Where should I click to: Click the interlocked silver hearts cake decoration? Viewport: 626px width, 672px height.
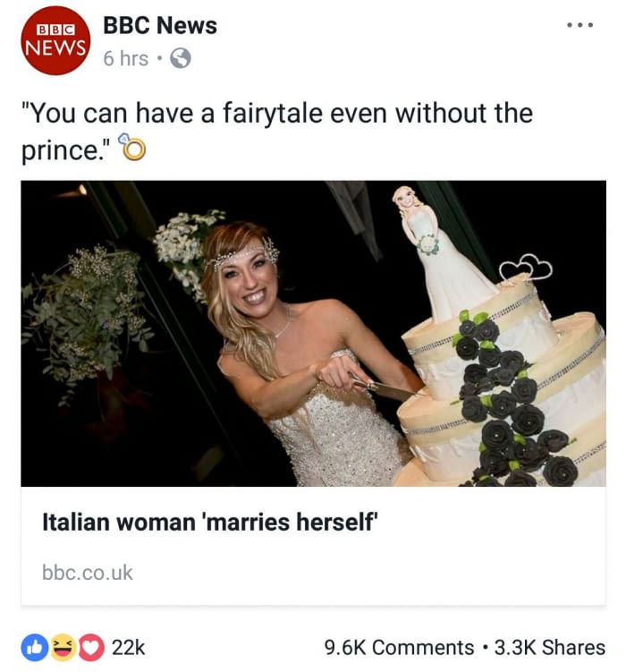tap(525, 268)
